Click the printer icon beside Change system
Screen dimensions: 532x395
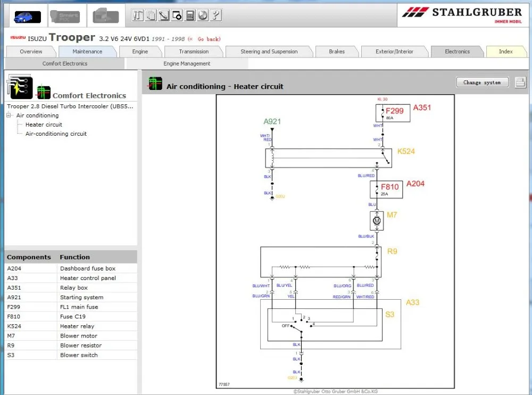(x=520, y=83)
